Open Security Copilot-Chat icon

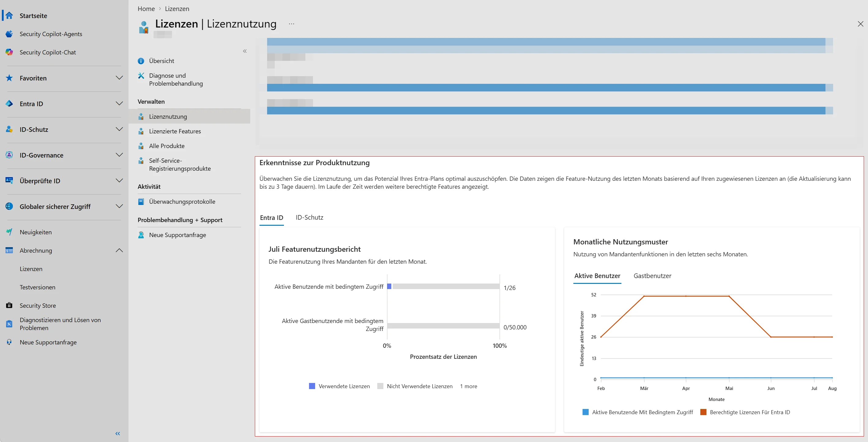(x=9, y=52)
